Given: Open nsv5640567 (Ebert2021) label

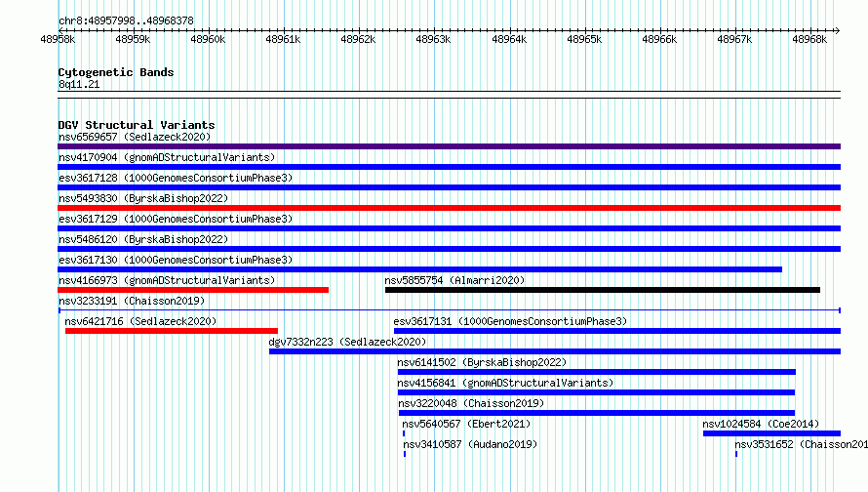Looking at the screenshot, I should pos(466,424).
